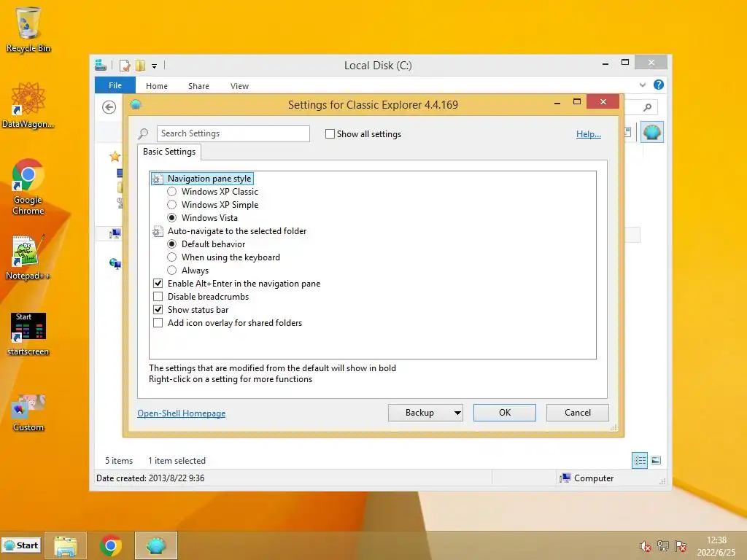This screenshot has height=560, width=747.
Task: Select the Always radio option
Action: click(171, 271)
